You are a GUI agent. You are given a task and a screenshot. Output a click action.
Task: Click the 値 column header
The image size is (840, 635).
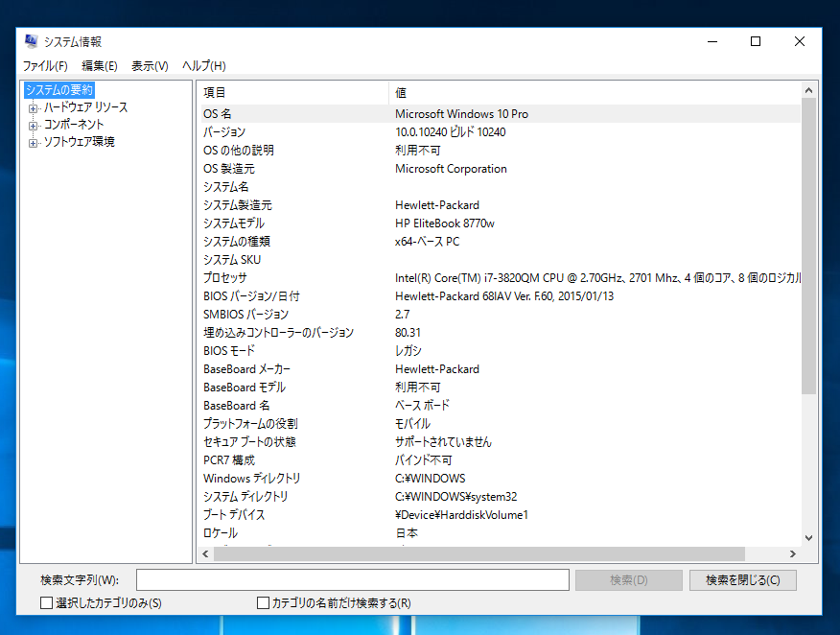[x=595, y=93]
